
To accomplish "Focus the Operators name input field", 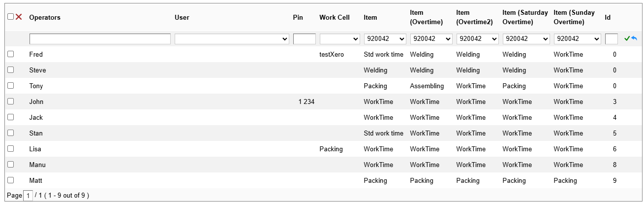I will click(x=100, y=39).
